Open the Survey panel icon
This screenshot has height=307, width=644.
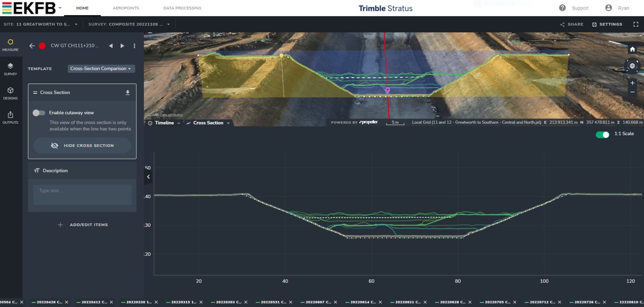(x=10, y=69)
